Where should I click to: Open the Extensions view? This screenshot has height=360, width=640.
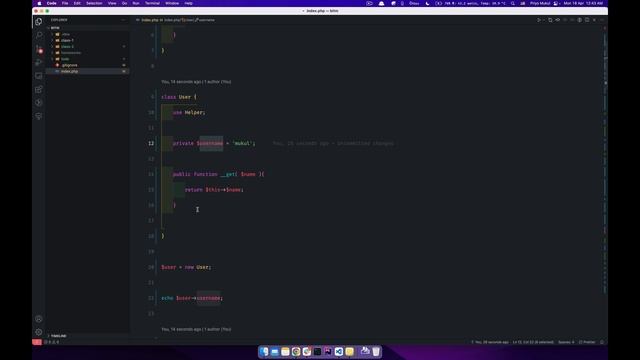coord(38,89)
